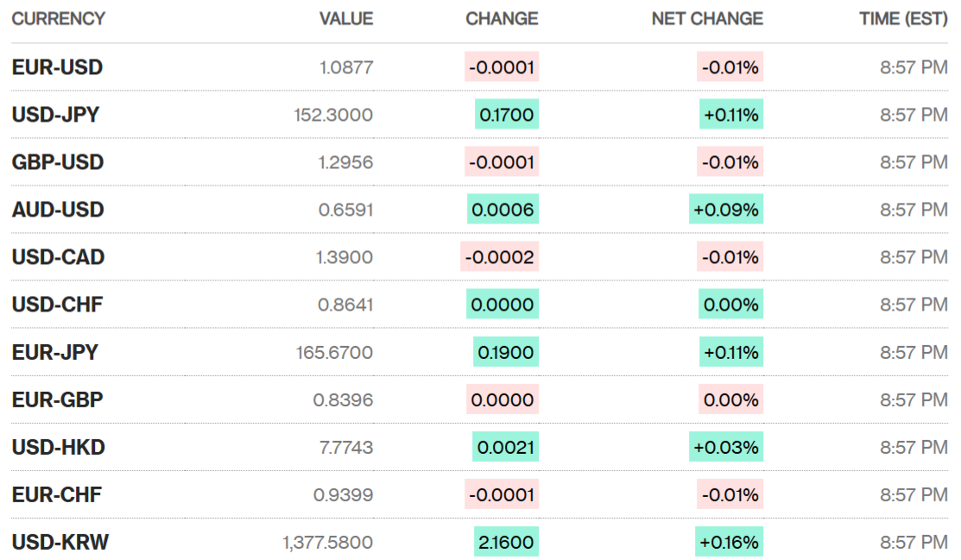The width and height of the screenshot is (961, 560).
Task: Click the TIME (EST) column header
Action: pyautogui.click(x=903, y=18)
